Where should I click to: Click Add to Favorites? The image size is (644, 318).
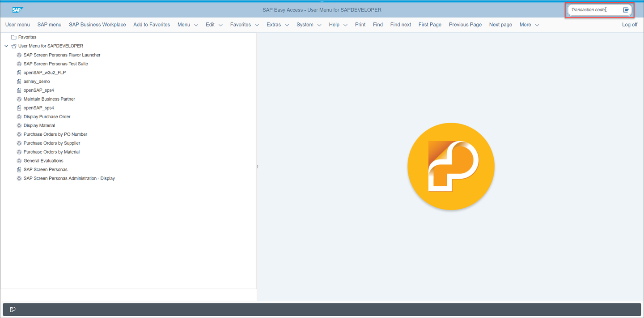[152, 25]
